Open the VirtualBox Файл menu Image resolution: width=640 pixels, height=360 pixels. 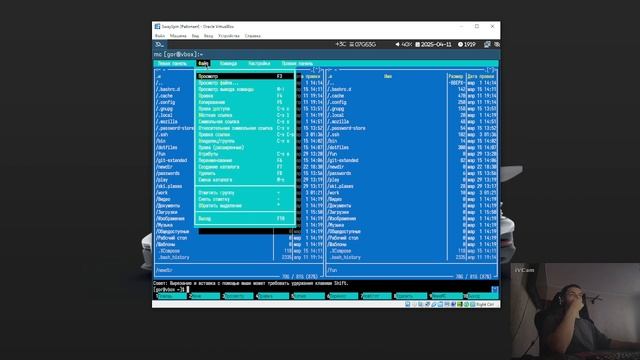click(160, 36)
